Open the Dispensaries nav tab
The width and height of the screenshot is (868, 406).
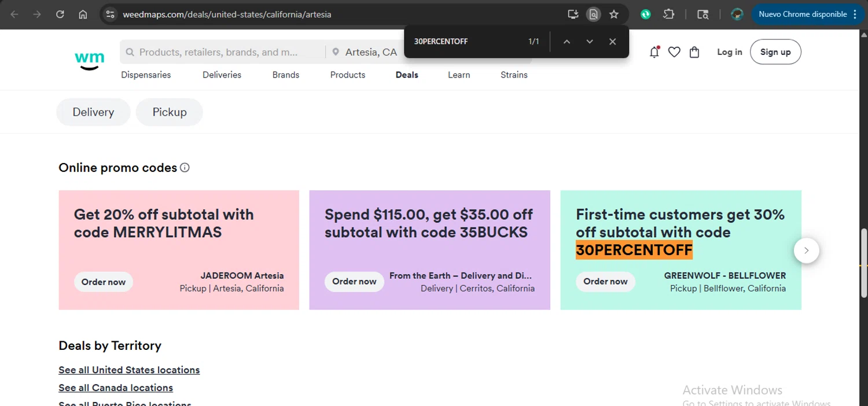click(146, 75)
